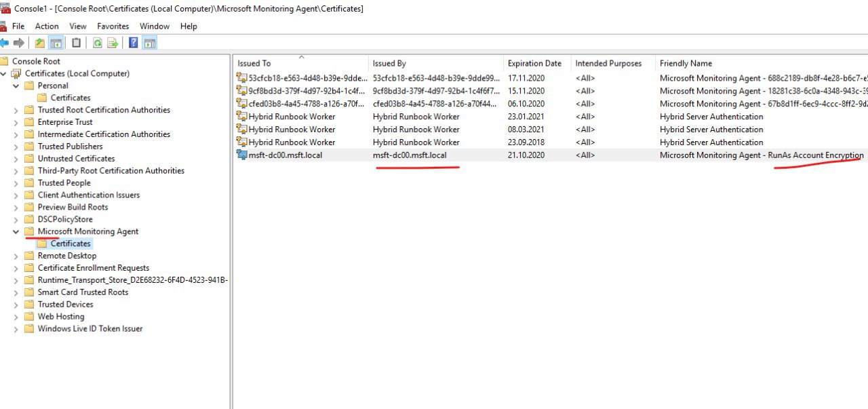This screenshot has height=409, width=868.
Task: Expand Trusted Root Certification Authorities node
Action: (x=16, y=110)
